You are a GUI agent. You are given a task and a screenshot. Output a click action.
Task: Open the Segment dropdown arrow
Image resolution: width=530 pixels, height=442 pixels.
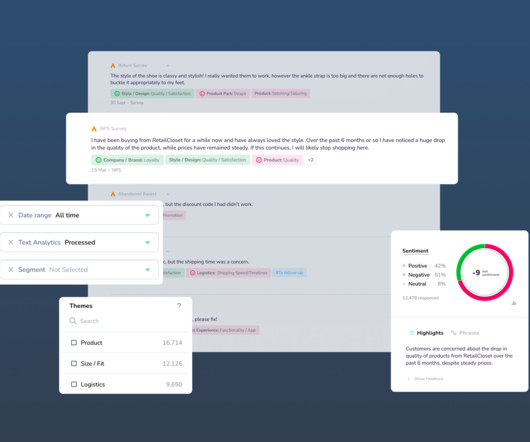(x=147, y=270)
